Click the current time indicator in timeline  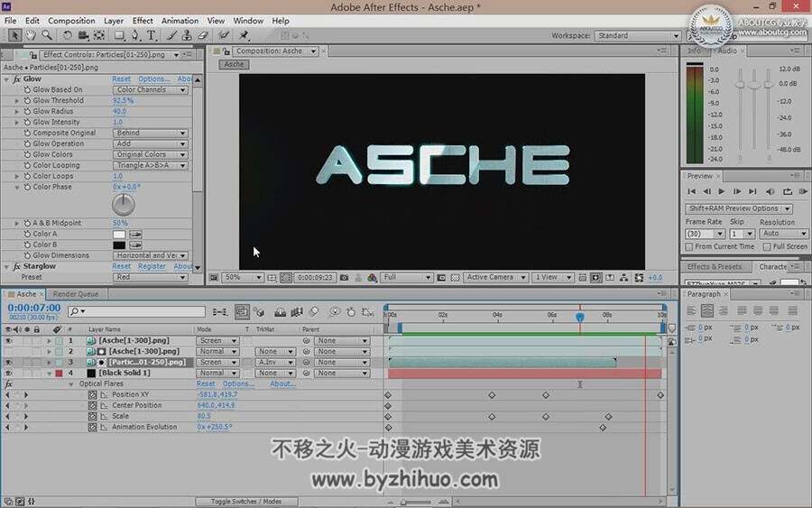point(580,317)
